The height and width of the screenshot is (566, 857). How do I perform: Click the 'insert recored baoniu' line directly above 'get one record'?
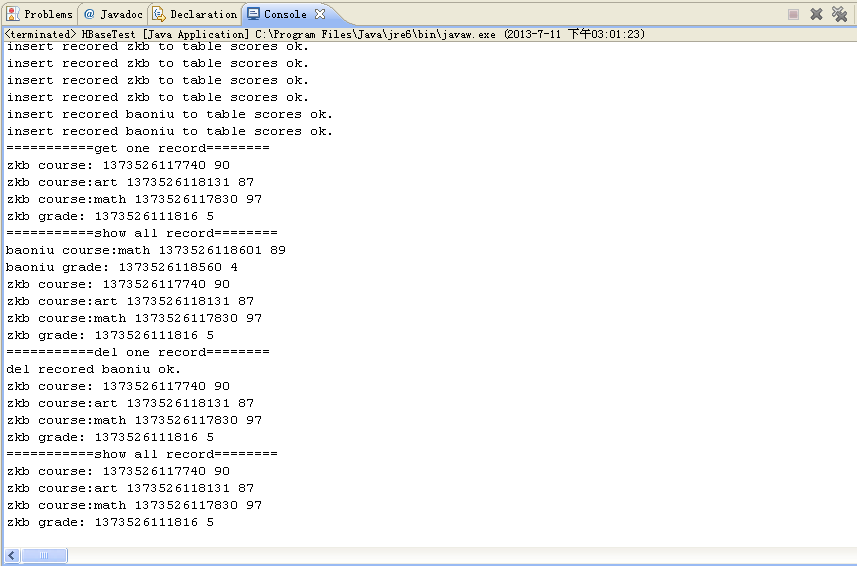tap(169, 131)
